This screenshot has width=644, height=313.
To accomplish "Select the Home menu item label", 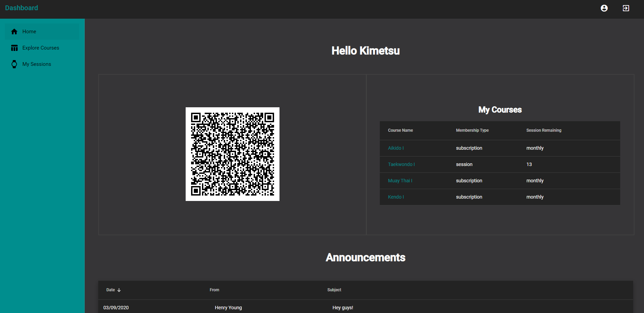I will tap(29, 32).
